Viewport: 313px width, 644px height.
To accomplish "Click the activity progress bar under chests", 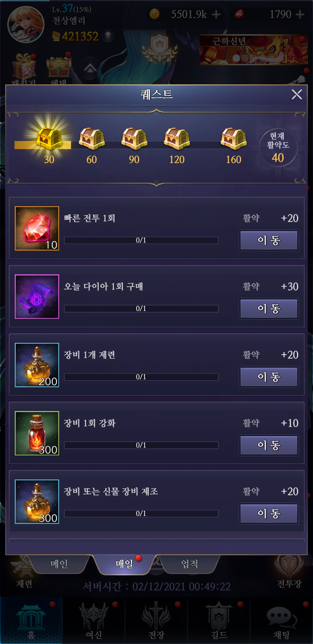I will (130, 145).
